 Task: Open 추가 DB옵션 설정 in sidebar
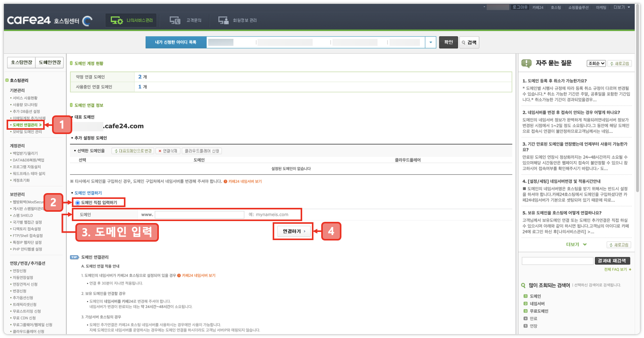pyautogui.click(x=26, y=112)
